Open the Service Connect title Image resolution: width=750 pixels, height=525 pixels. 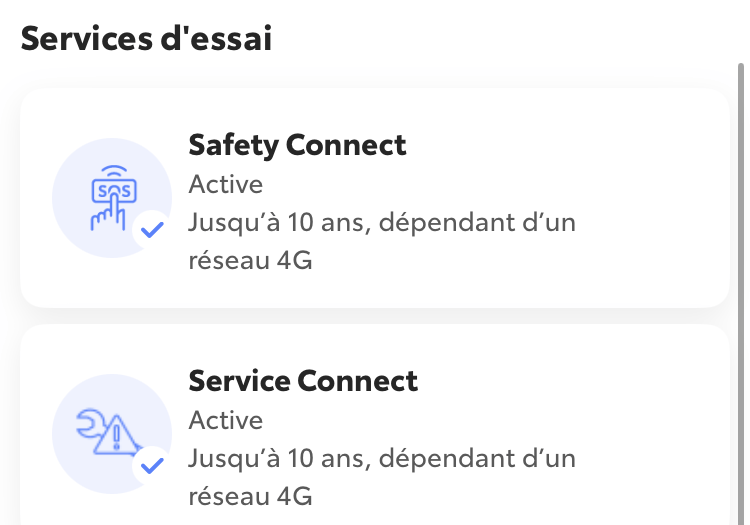[303, 381]
